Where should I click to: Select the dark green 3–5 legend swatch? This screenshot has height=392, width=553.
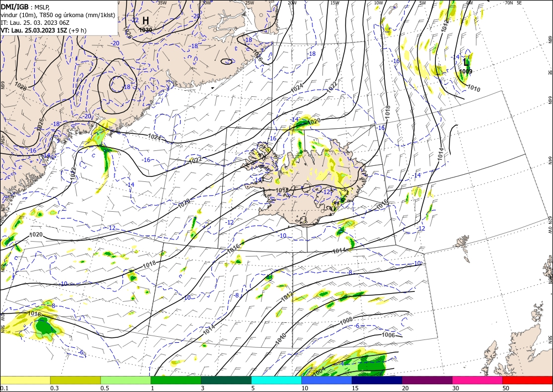point(226,380)
